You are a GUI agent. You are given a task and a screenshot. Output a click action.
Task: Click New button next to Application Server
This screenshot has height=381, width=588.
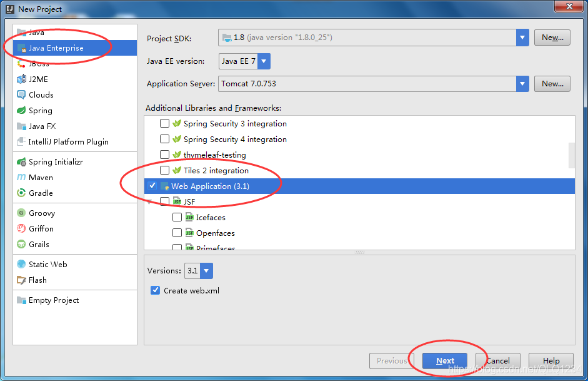552,84
